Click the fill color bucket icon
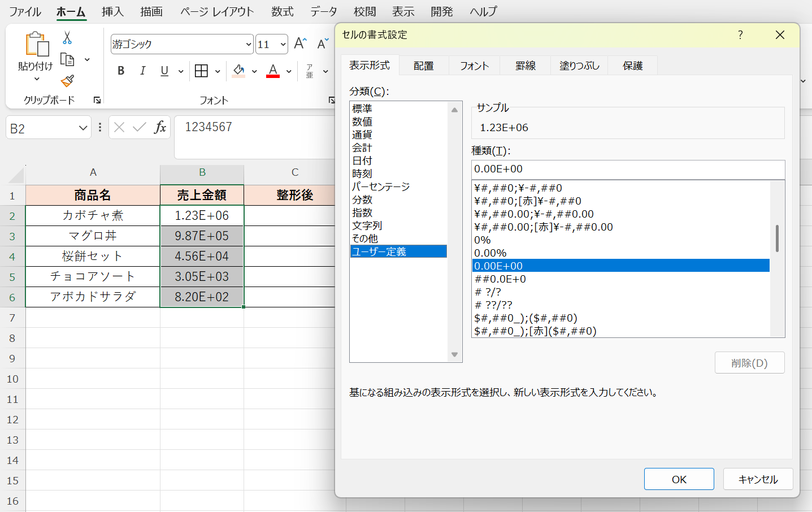The image size is (812, 512). coord(238,71)
